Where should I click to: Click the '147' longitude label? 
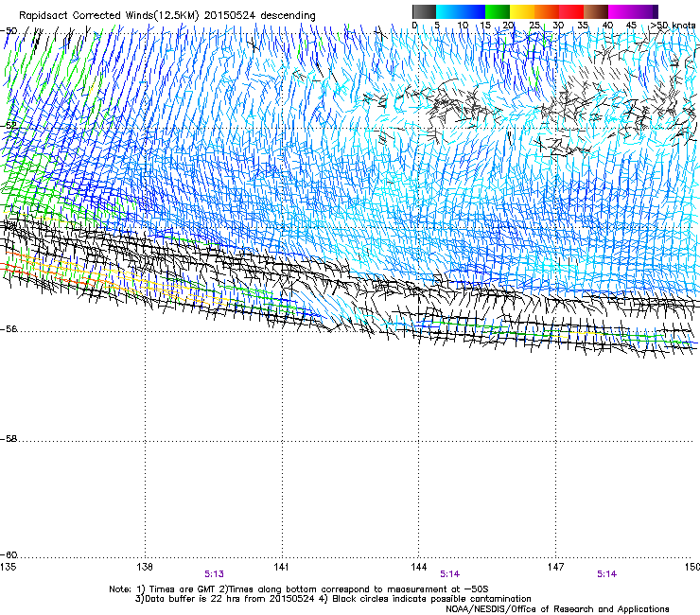pos(555,567)
